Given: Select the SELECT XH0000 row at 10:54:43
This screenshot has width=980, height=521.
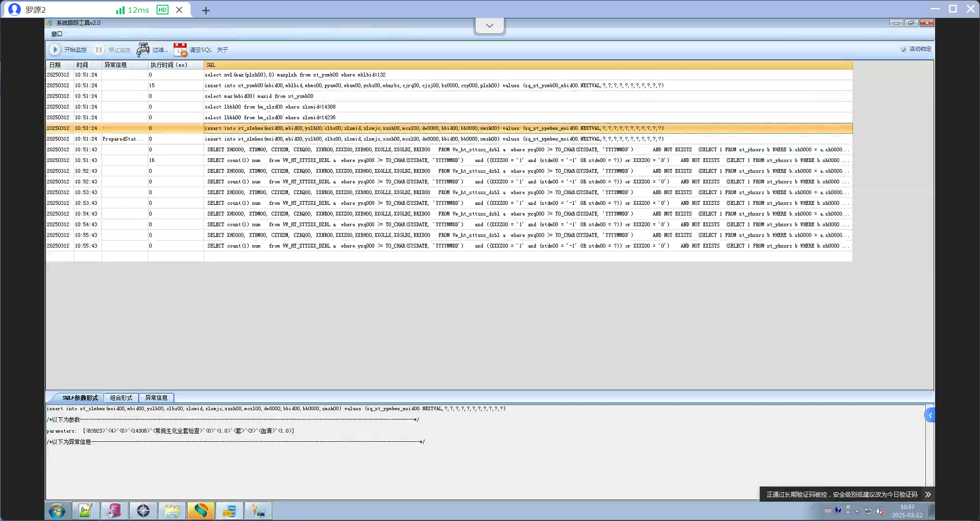Looking at the screenshot, I should (449, 214).
